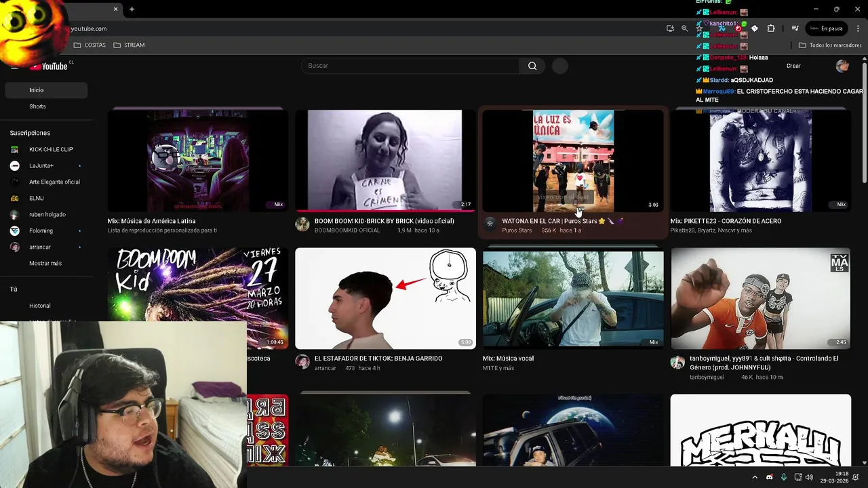The width and height of the screenshot is (868, 488).
Task: Click ELMJ channel avatar in sidebar
Action: (x=15, y=198)
